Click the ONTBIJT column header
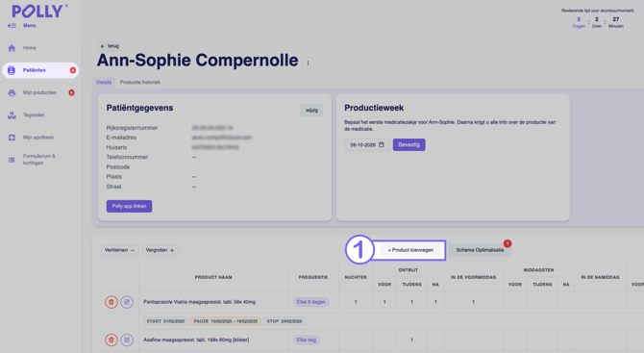This screenshot has width=644, height=353. (x=409, y=270)
